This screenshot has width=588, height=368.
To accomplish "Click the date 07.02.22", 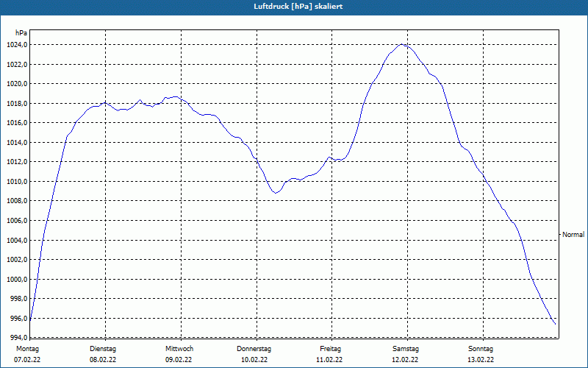I will click(27, 360).
